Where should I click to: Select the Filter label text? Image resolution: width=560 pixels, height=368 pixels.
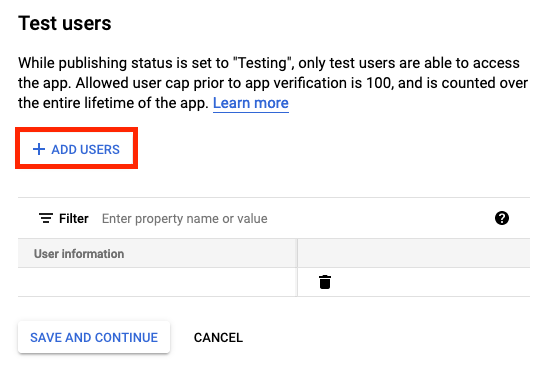(x=74, y=218)
